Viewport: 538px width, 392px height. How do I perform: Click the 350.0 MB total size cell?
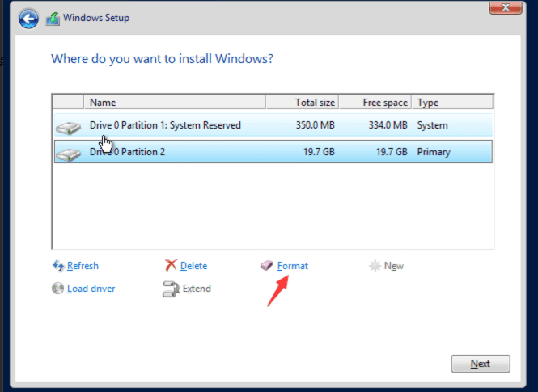coord(316,125)
